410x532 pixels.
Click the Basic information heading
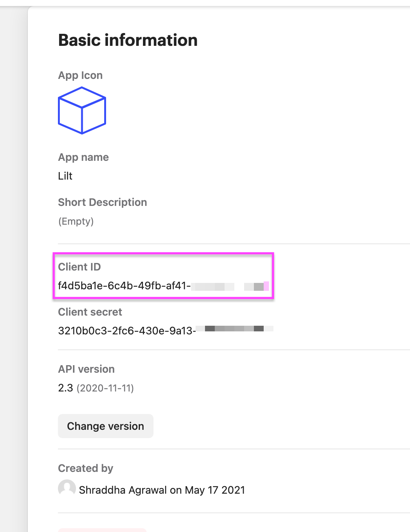click(x=128, y=40)
